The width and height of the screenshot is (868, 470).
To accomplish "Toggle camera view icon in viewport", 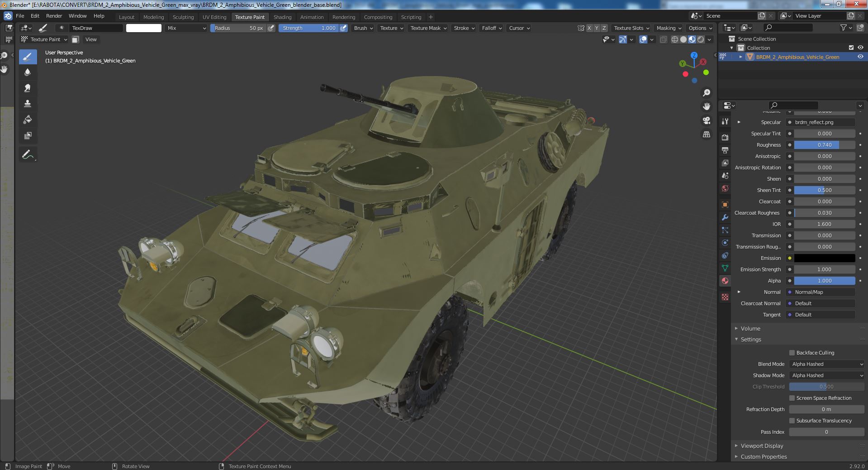I will (x=706, y=120).
